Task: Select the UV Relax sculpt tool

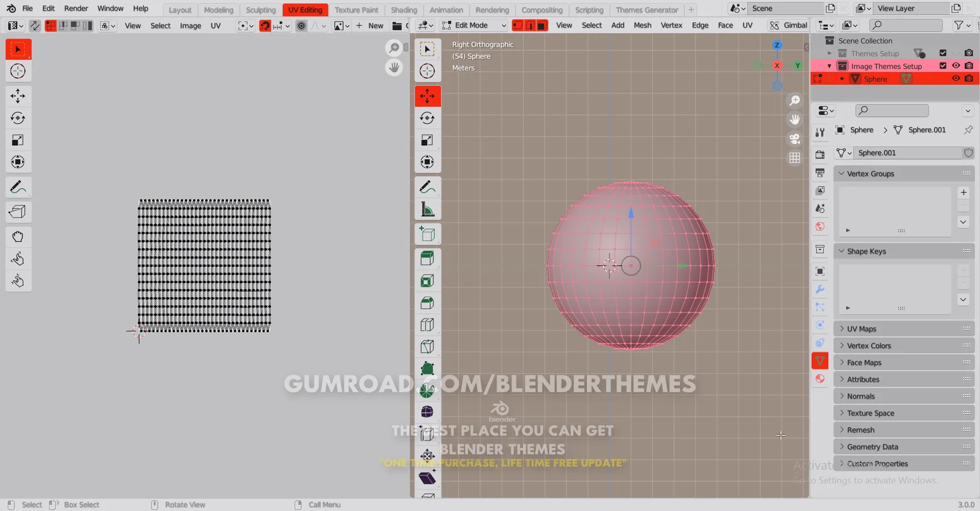Action: [x=18, y=259]
